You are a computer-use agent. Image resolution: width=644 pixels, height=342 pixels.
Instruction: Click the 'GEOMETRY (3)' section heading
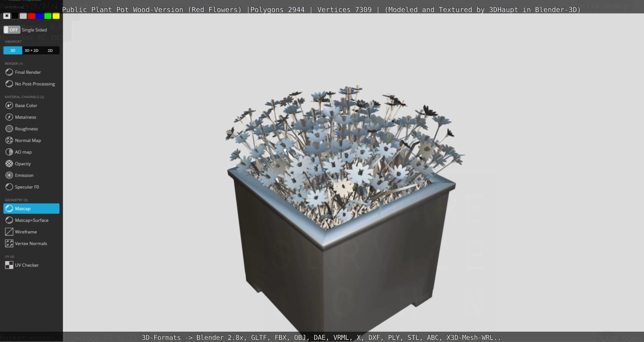(16, 200)
